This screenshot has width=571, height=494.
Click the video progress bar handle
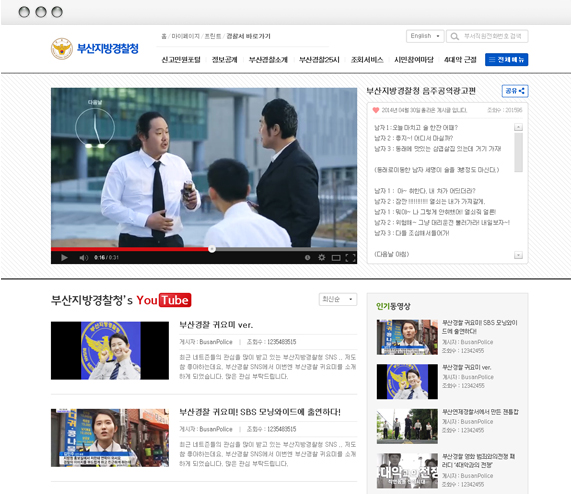click(212, 249)
